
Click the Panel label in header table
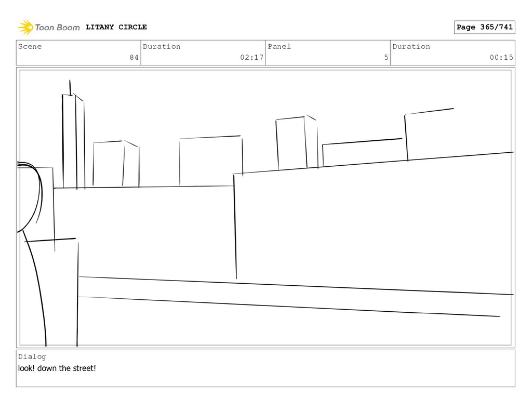coord(279,46)
